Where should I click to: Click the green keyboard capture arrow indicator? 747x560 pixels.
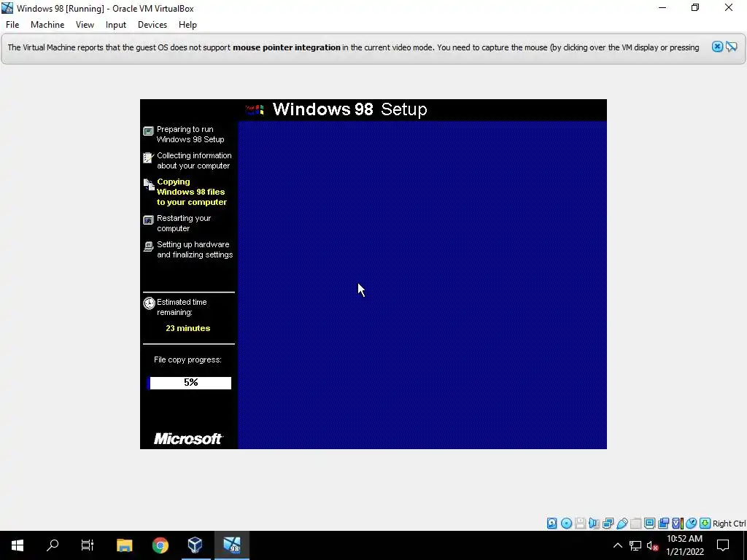click(705, 524)
